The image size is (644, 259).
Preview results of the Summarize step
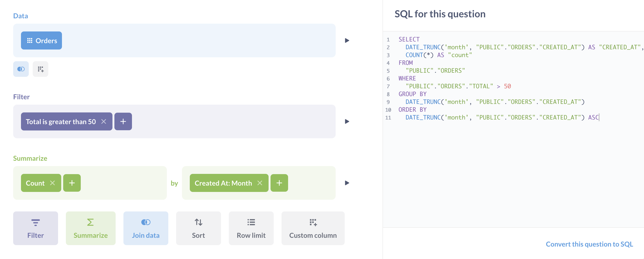tap(347, 183)
